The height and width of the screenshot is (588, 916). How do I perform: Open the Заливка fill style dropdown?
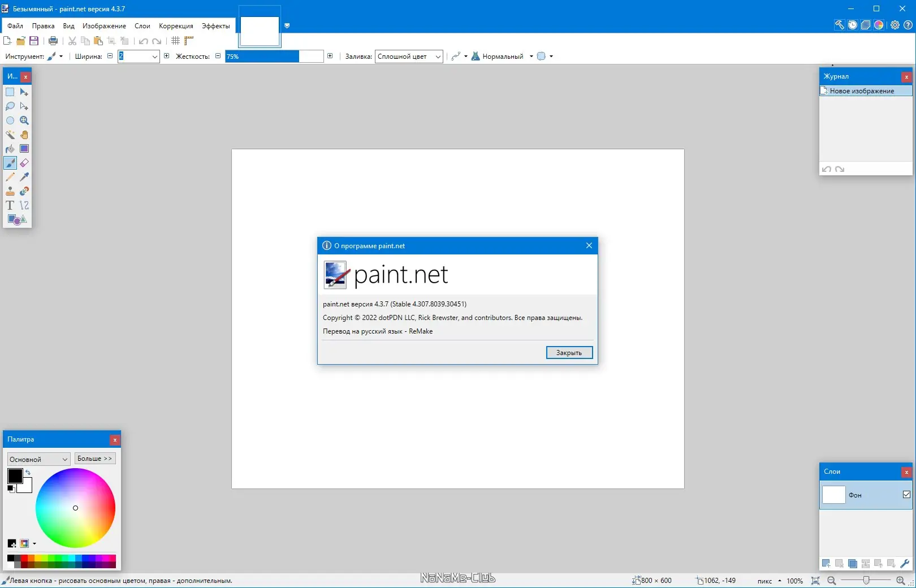click(x=409, y=56)
